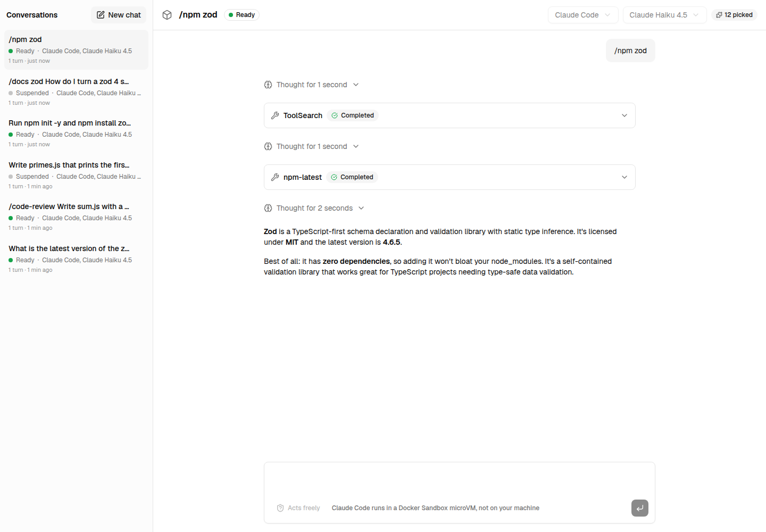Click the Conversations sidebar heading
The image size is (766, 532).
[x=32, y=15]
